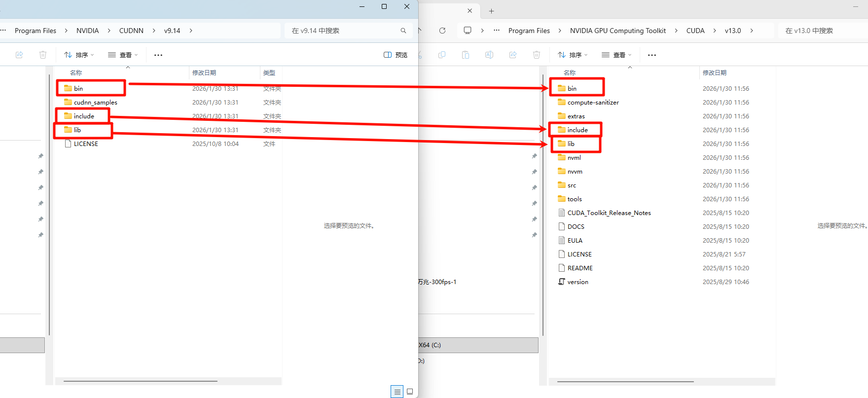The height and width of the screenshot is (398, 868).
Task: Add a new tab in the v13.0 window
Action: tap(491, 11)
